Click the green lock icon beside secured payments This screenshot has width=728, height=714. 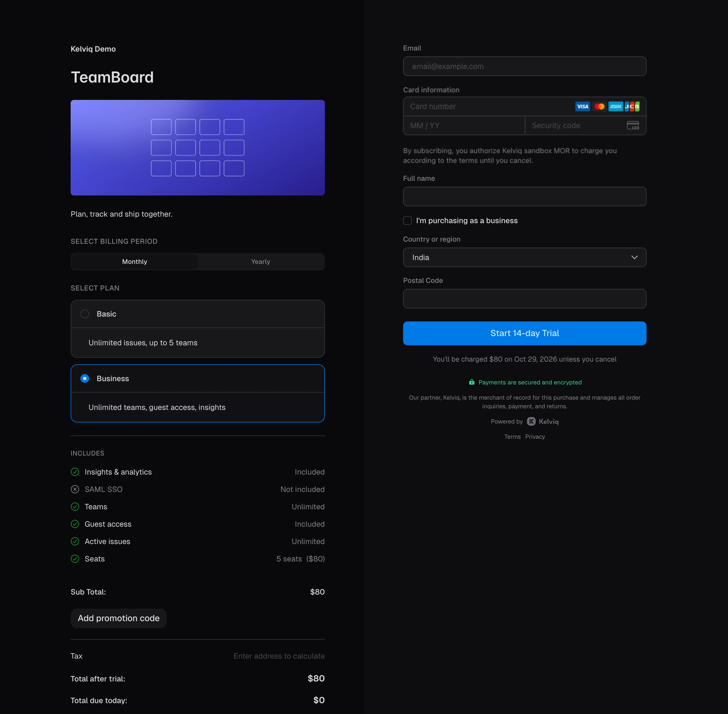(x=472, y=382)
